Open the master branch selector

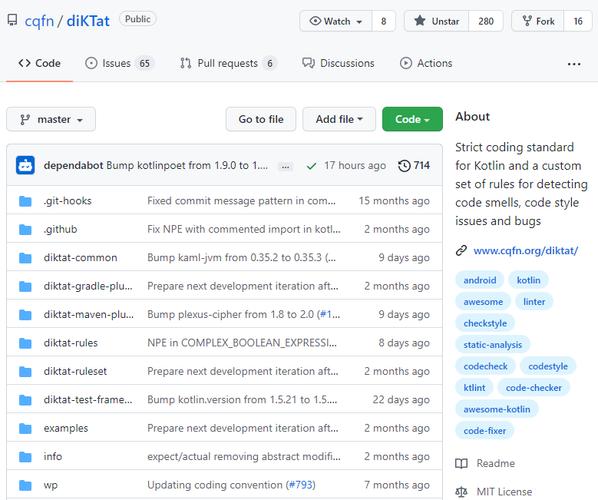51,119
